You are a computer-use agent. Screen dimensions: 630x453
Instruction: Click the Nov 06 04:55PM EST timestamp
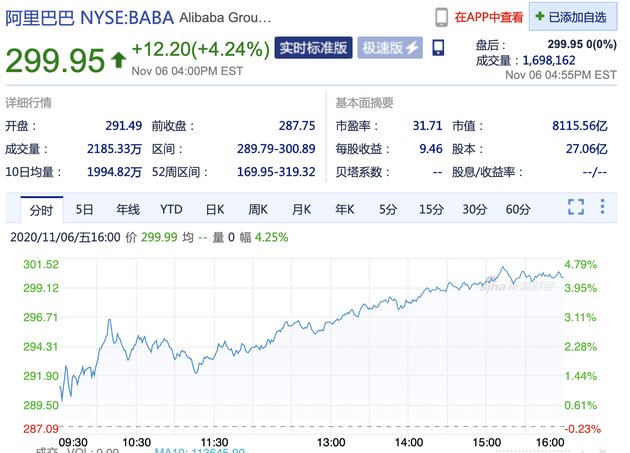[561, 75]
